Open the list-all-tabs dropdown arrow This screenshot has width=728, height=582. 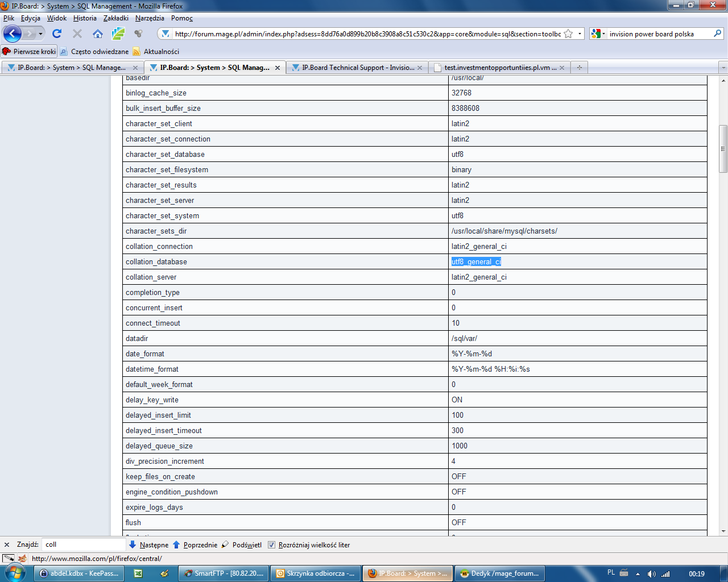723,67
